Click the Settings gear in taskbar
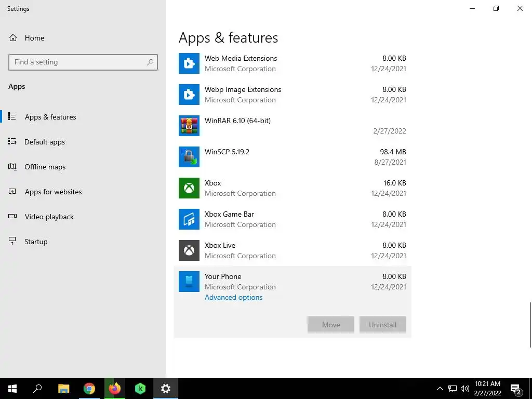This screenshot has width=532, height=399. (x=166, y=389)
